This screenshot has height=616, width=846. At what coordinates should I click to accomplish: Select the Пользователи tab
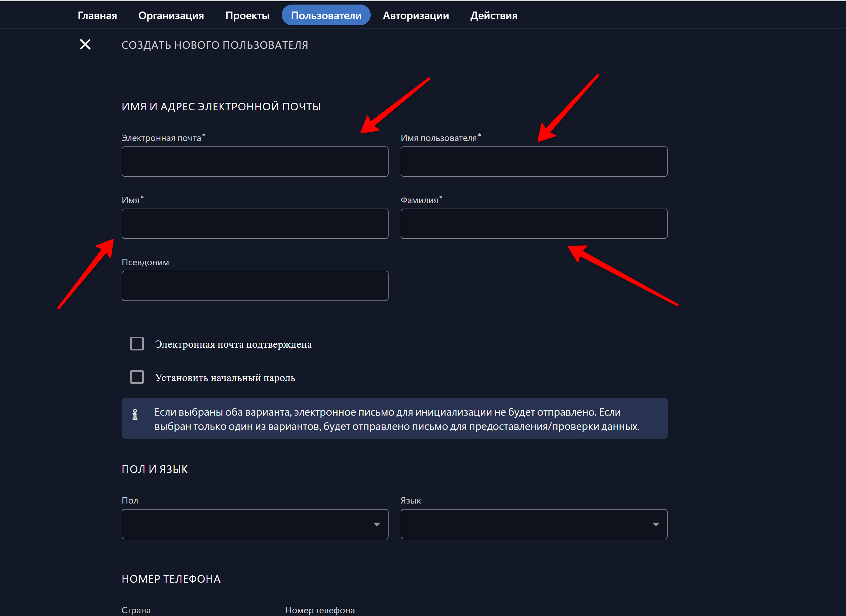click(x=326, y=15)
